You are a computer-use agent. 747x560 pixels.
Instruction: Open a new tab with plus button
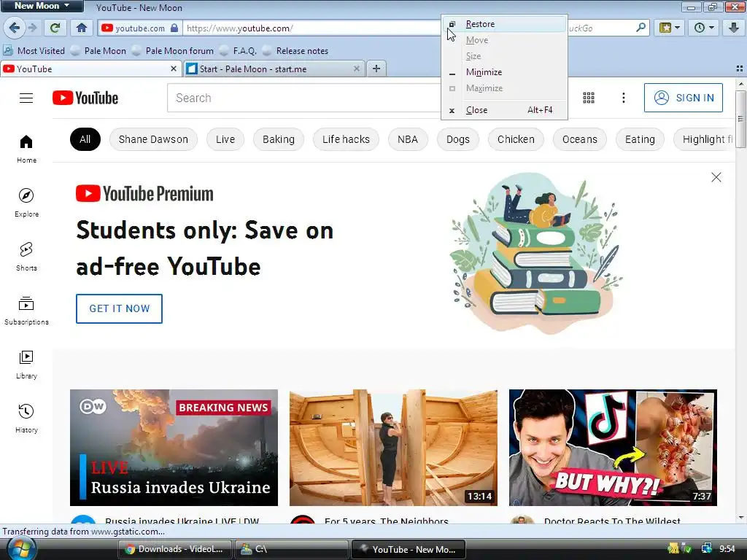coord(376,69)
